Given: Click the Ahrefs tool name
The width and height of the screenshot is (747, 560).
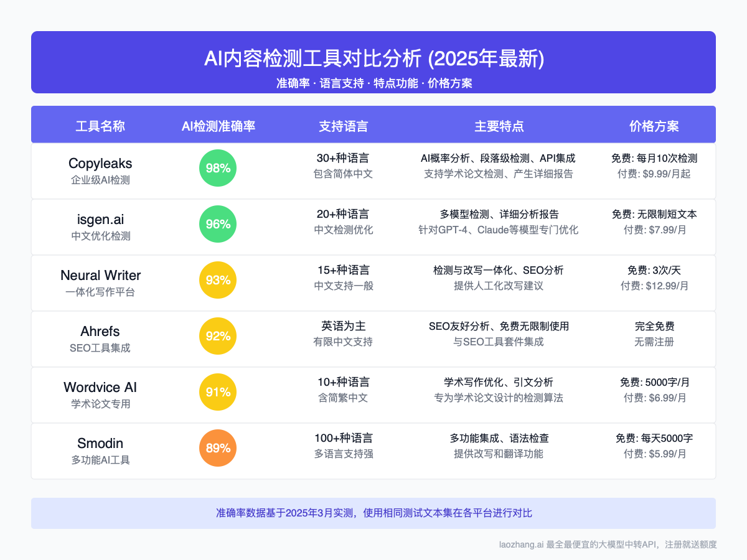Looking at the screenshot, I should [100, 331].
